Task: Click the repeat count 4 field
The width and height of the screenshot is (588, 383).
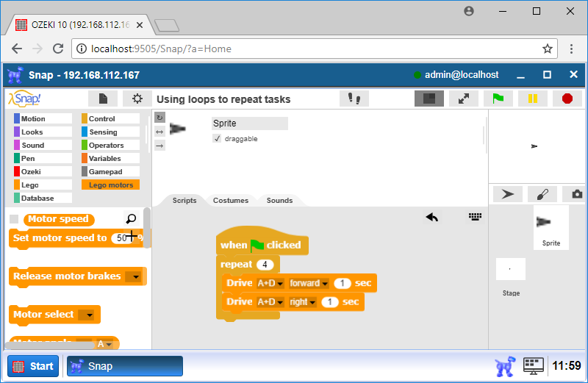Action: pos(265,265)
